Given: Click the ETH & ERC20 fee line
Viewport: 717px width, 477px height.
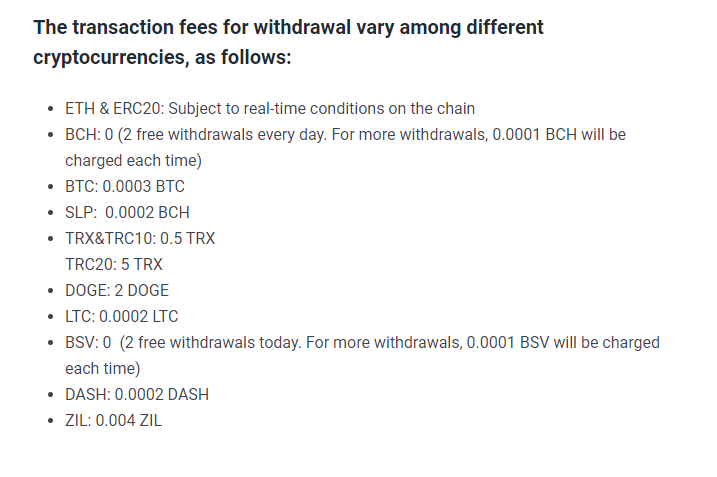Looking at the screenshot, I should tap(270, 109).
